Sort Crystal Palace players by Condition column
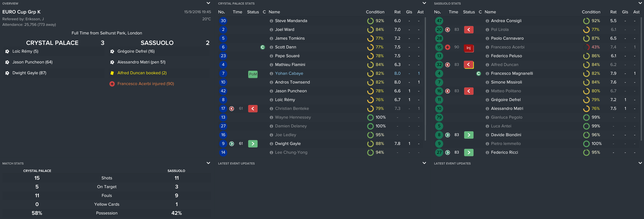This screenshot has height=219, width=644. (375, 12)
